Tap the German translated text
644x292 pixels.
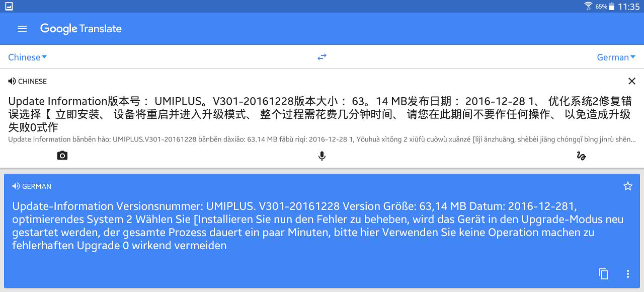tap(318, 226)
